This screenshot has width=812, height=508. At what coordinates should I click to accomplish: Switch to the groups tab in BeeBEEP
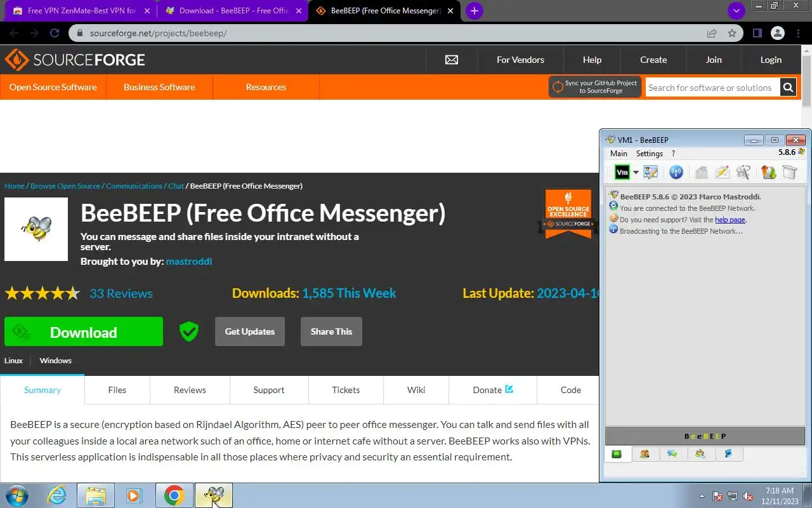point(700,454)
